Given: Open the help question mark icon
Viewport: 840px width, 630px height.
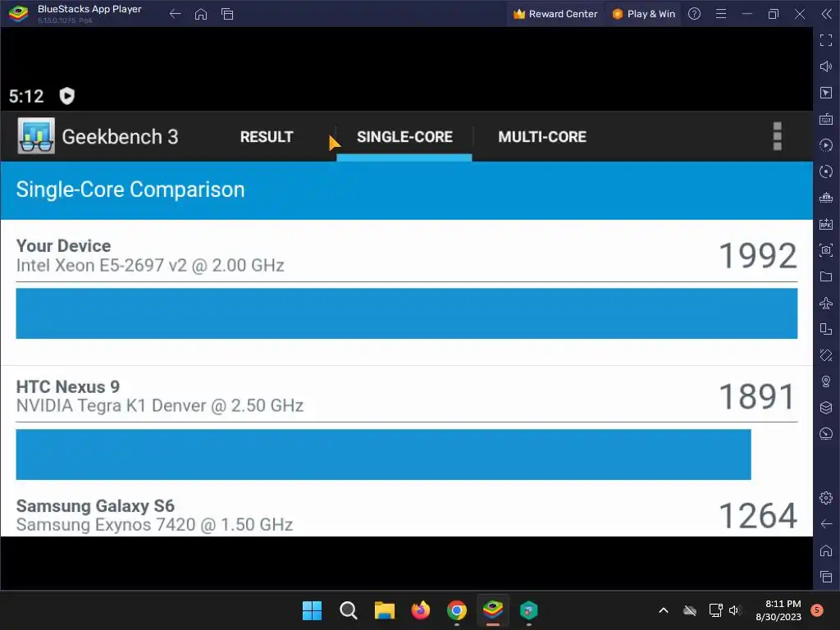Looking at the screenshot, I should pyautogui.click(x=694, y=14).
